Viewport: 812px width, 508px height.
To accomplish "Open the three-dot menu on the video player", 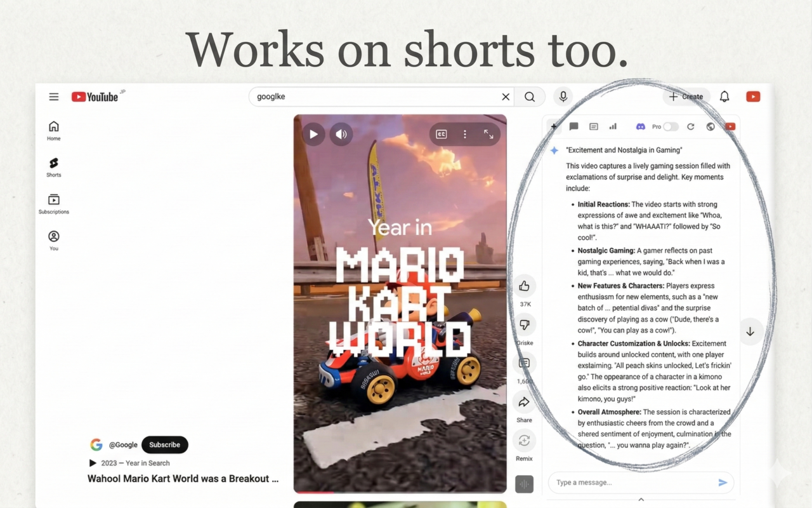I will tap(465, 134).
